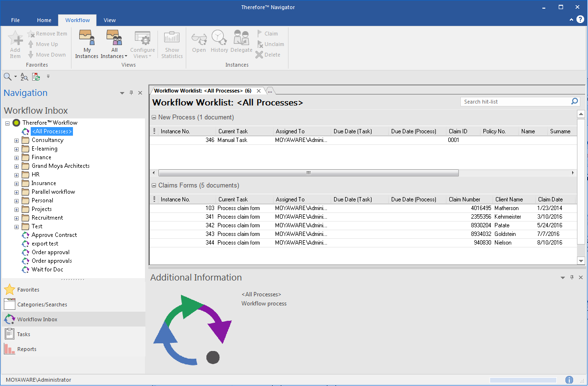Image resolution: width=588 pixels, height=386 pixels.
Task: View the workflow History
Action: click(x=219, y=44)
